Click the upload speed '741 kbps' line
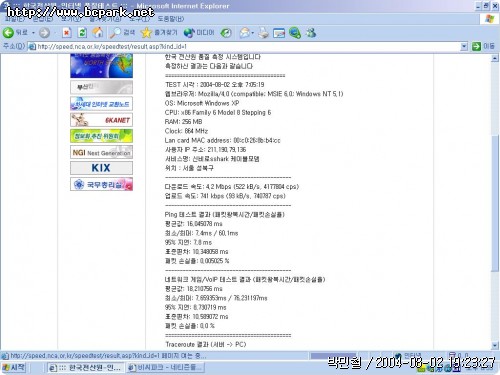This screenshot has height=375, width=500. click(225, 196)
